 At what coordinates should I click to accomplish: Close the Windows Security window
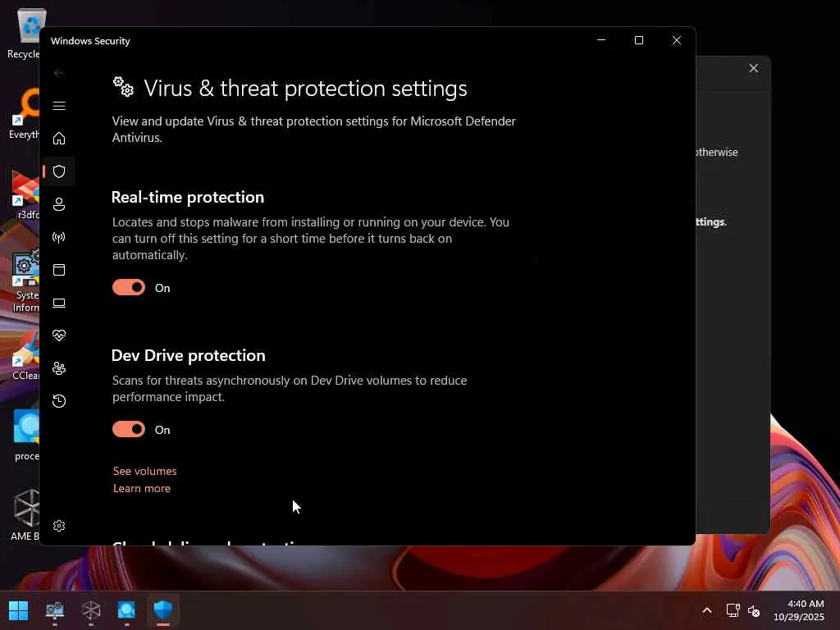pyautogui.click(x=677, y=40)
